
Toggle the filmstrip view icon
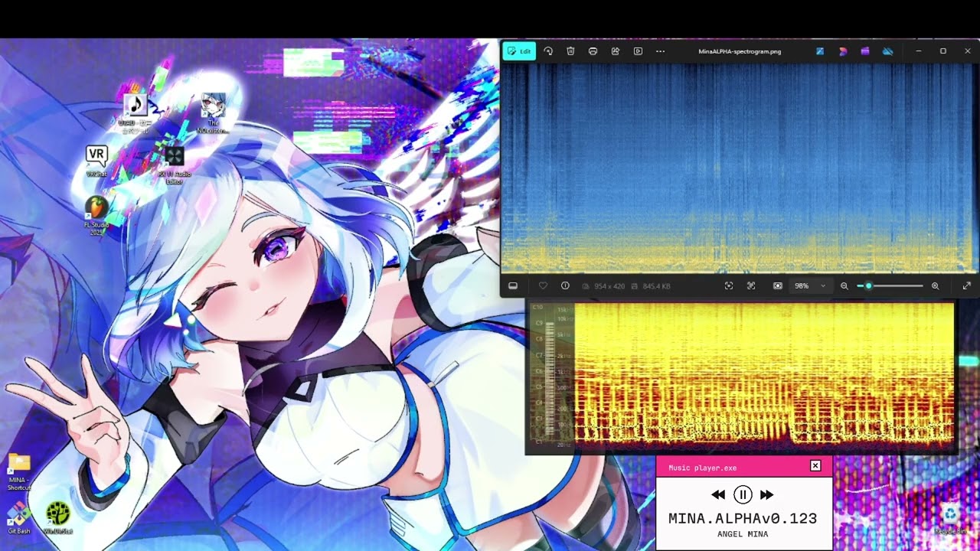click(x=513, y=285)
